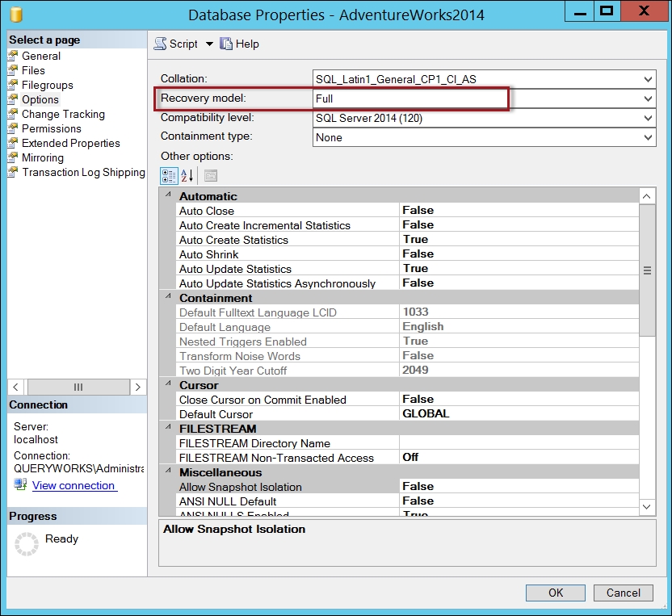Select the Default Cursor GLOBAL value
Viewport: 672px width, 616px height.
coord(519,414)
